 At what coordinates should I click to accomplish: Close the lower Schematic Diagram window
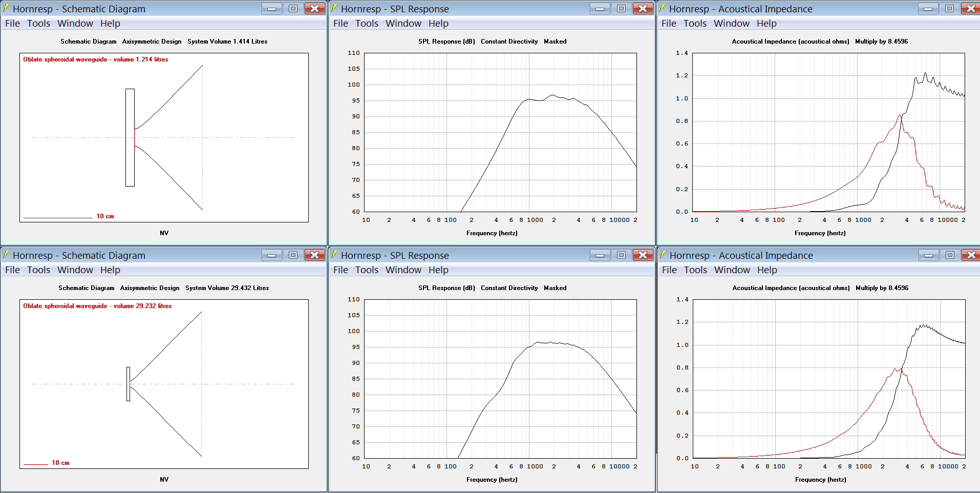314,255
